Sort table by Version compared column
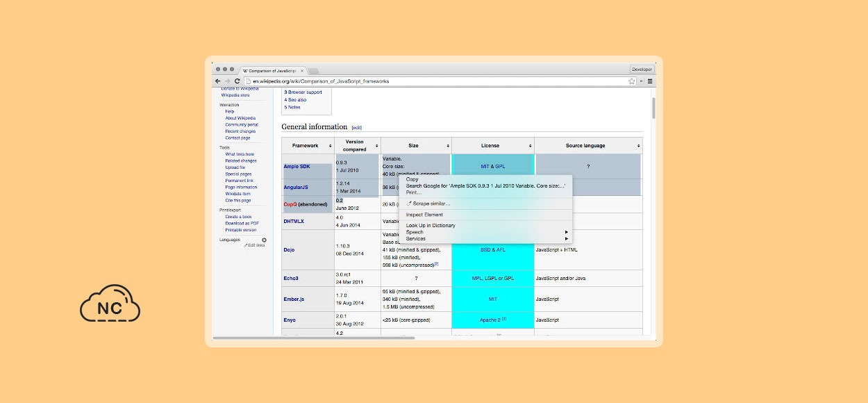The height and width of the screenshot is (403, 868). [377, 146]
